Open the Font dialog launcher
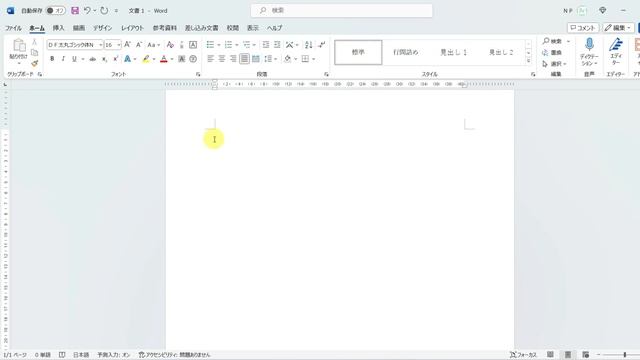This screenshot has width=640, height=360. (198, 74)
